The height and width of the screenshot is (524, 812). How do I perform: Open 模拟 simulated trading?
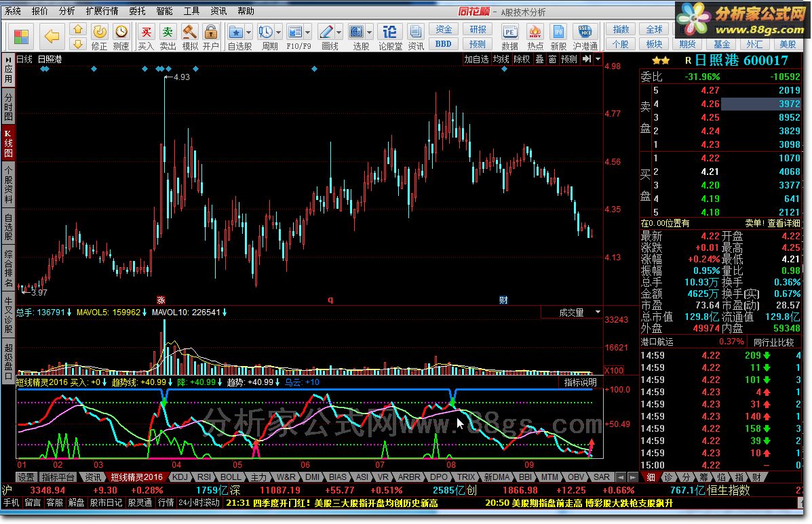pyautogui.click(x=189, y=37)
